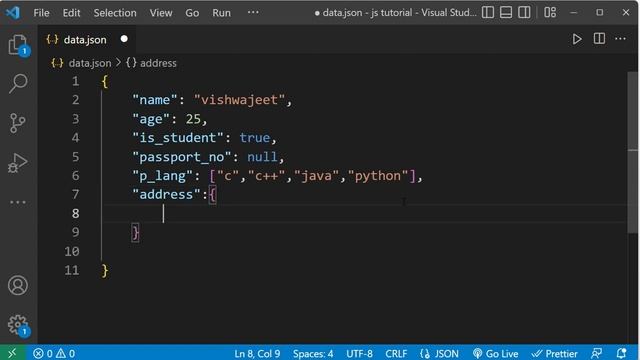Show additional views ellipsis in activity bar
The height and width of the screenshot is (360, 640).
tap(18, 202)
